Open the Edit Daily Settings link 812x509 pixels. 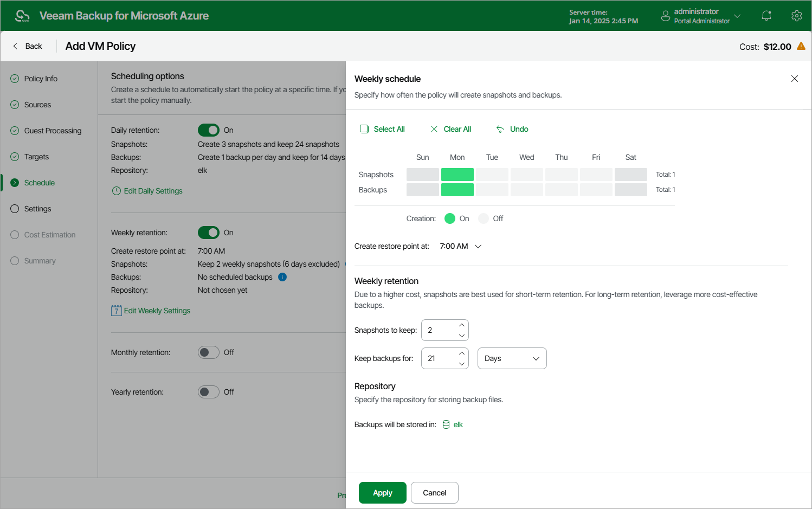[153, 191]
